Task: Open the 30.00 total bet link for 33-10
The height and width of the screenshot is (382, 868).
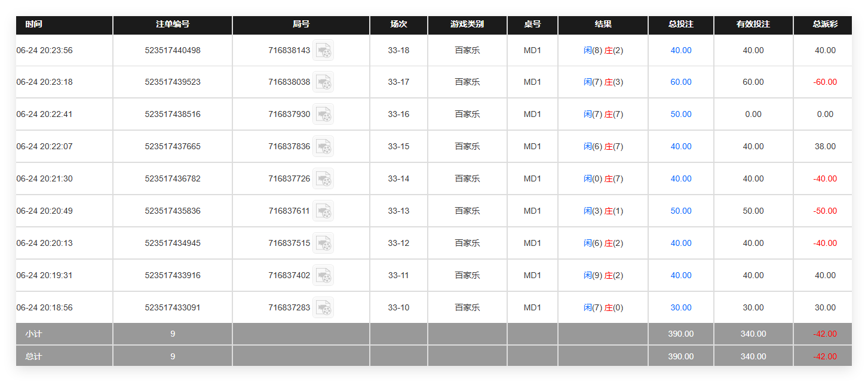Action: (681, 307)
